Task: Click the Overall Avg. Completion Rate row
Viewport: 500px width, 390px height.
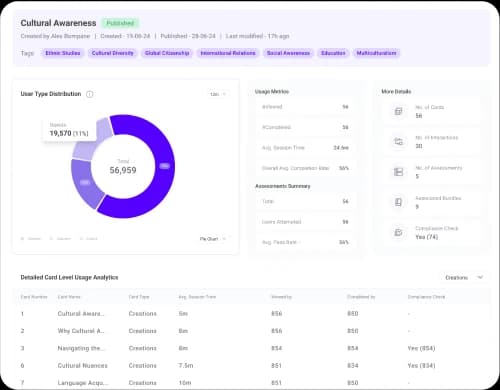Action: click(x=305, y=168)
